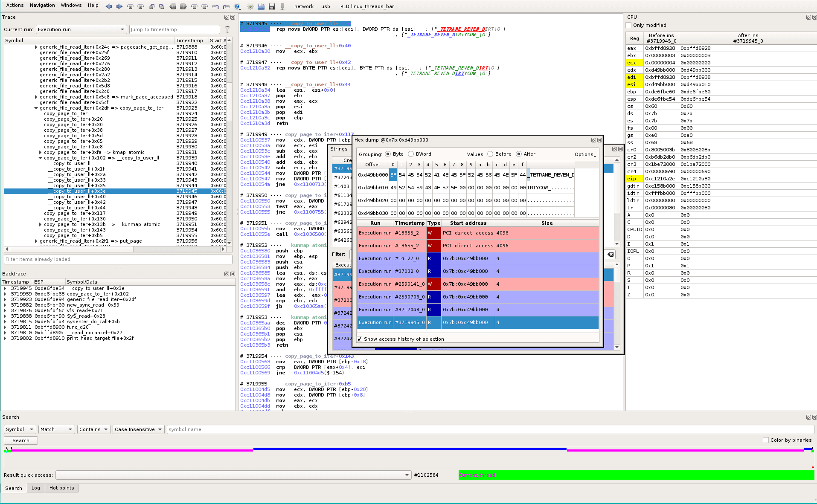This screenshot has height=504, width=817.
Task: Navigate backward in the trace history
Action: (108, 6)
